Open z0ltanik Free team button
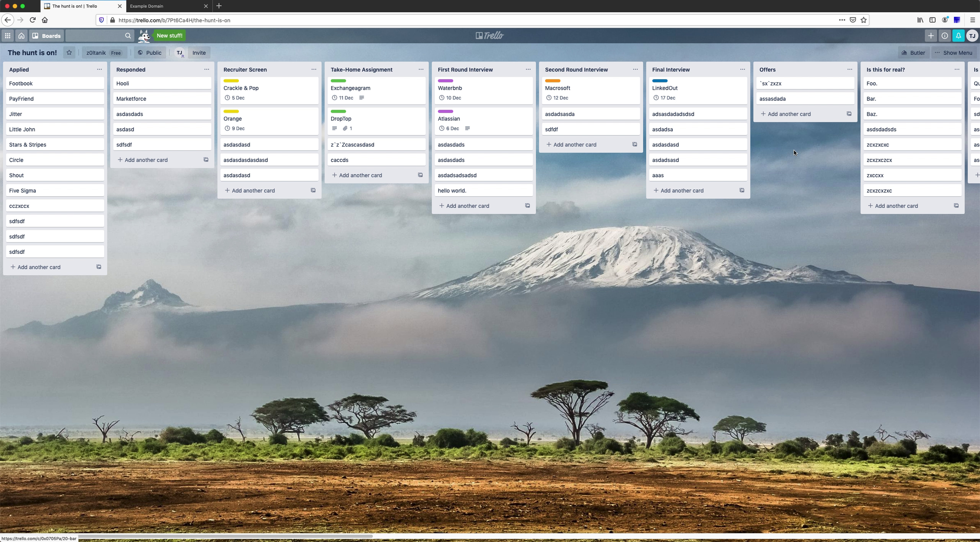 pos(104,52)
